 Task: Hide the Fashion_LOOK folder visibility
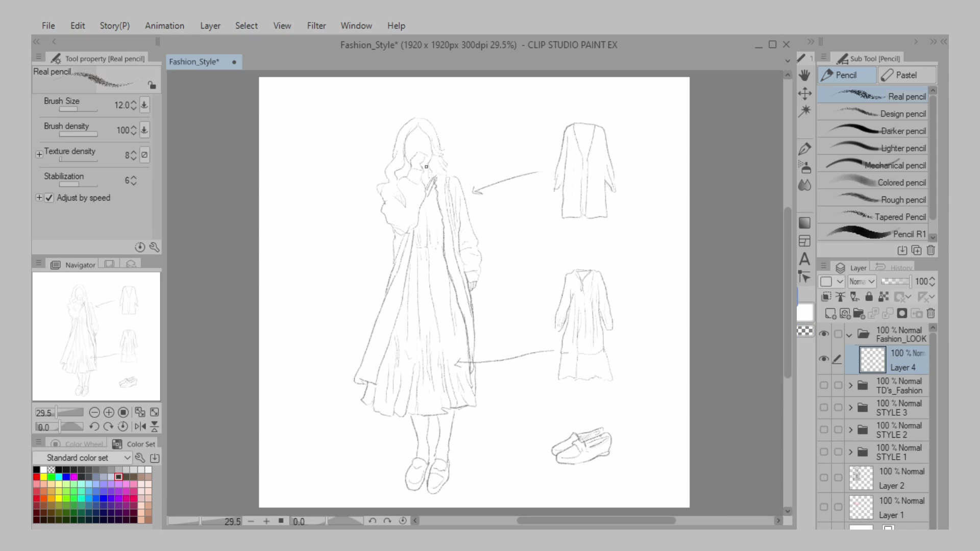(x=824, y=334)
